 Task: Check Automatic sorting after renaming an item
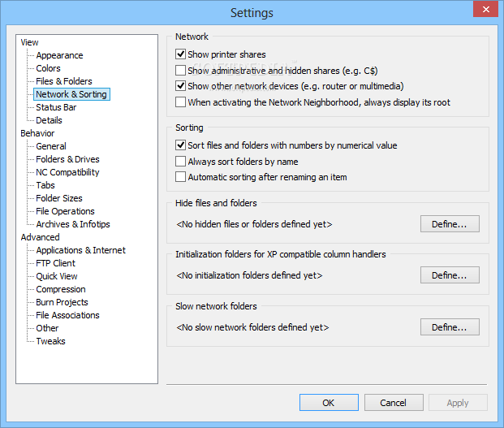[x=180, y=177]
